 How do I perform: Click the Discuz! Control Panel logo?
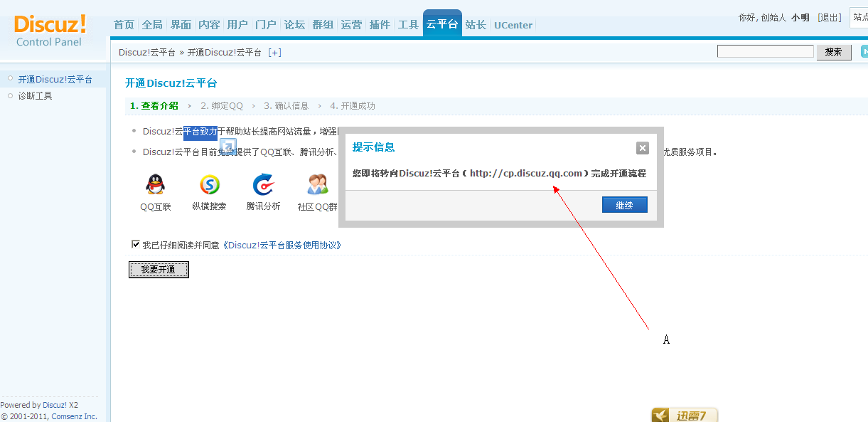tap(50, 31)
